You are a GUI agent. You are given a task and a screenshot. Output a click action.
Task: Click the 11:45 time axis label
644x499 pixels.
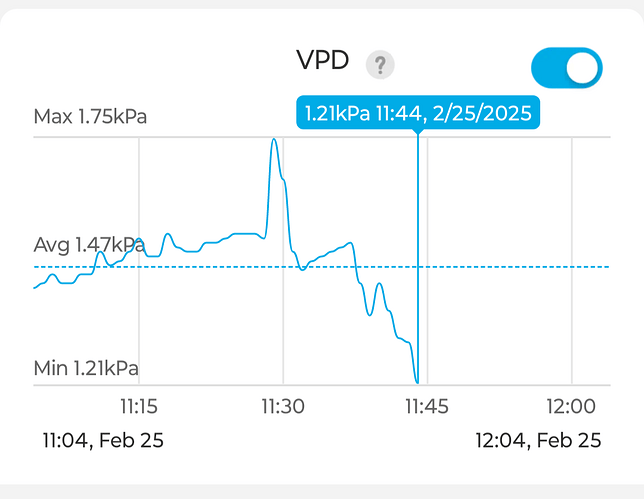[x=427, y=407]
